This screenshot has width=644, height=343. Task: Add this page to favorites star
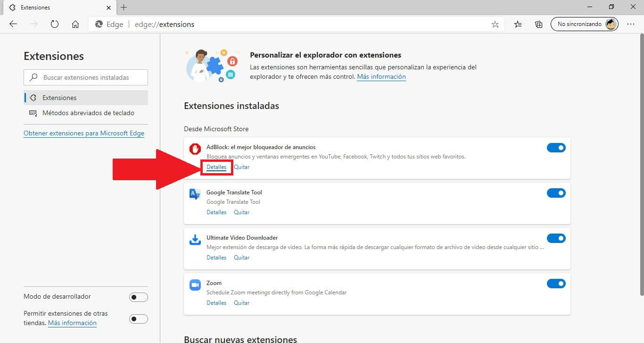[495, 24]
